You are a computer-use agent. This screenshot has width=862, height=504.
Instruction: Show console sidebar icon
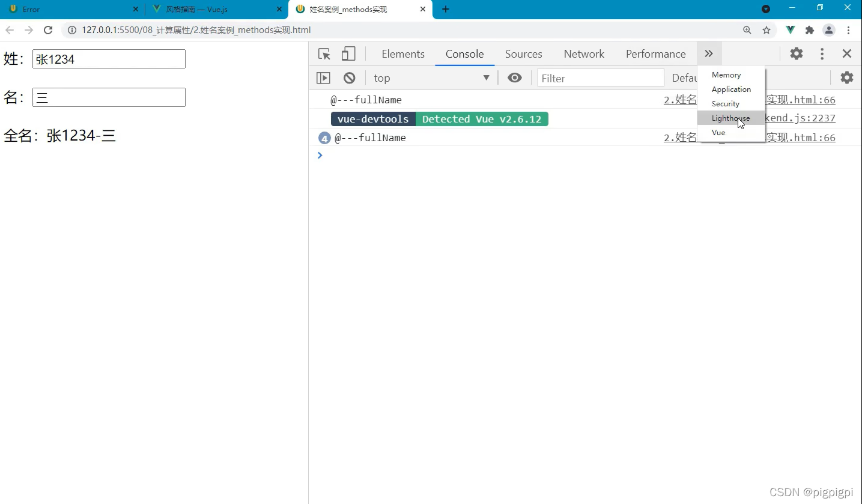click(323, 78)
